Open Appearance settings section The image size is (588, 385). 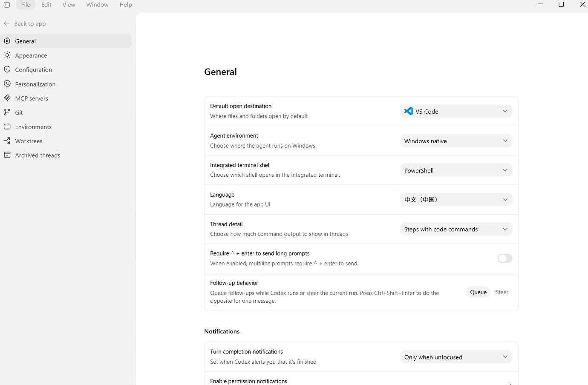click(x=66, y=55)
